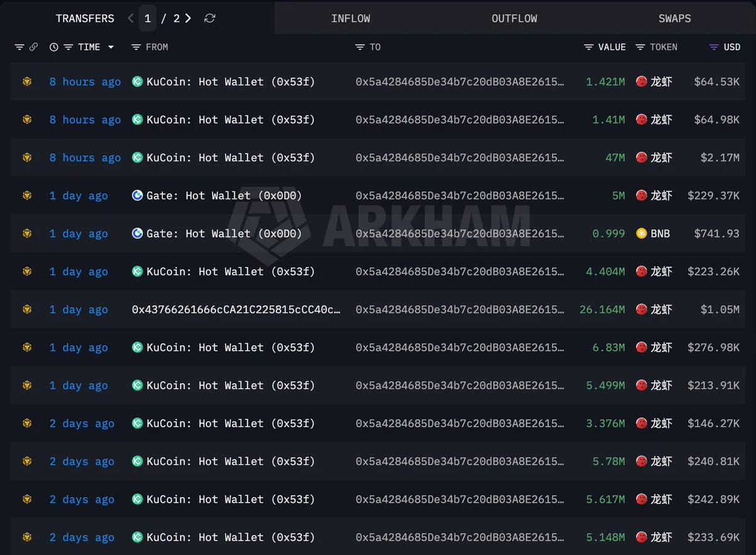Click the chain icon in the $64.53K row
756x555 pixels.
click(27, 81)
